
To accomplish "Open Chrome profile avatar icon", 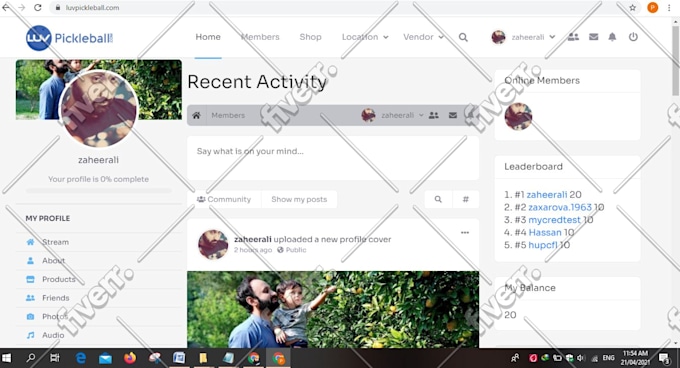I will click(653, 7).
